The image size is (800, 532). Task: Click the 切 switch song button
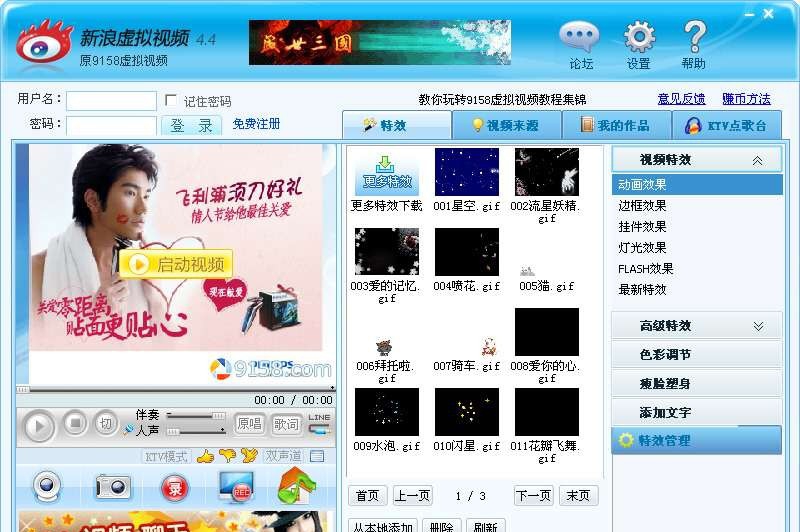click(x=106, y=423)
